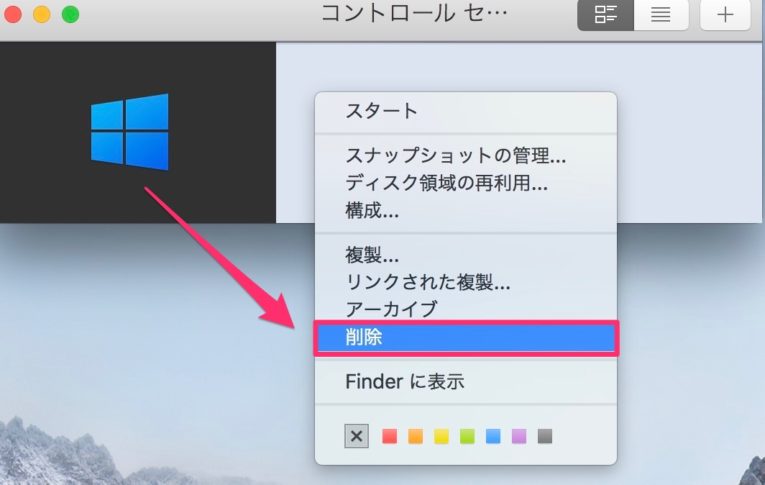Apply the red color tag

coord(389,436)
